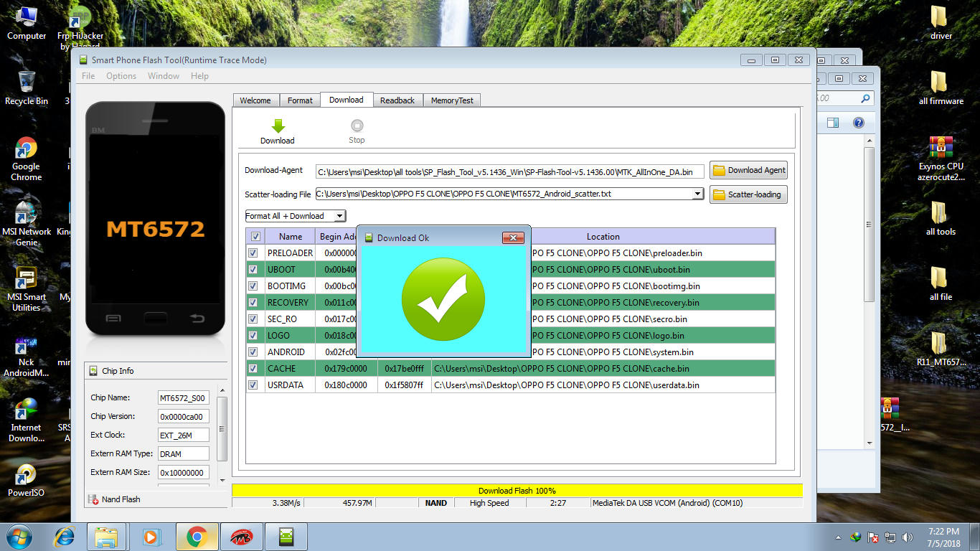Uncheck the PRELOADER partition checkbox
Viewport: 980px width, 551px height.
(253, 253)
